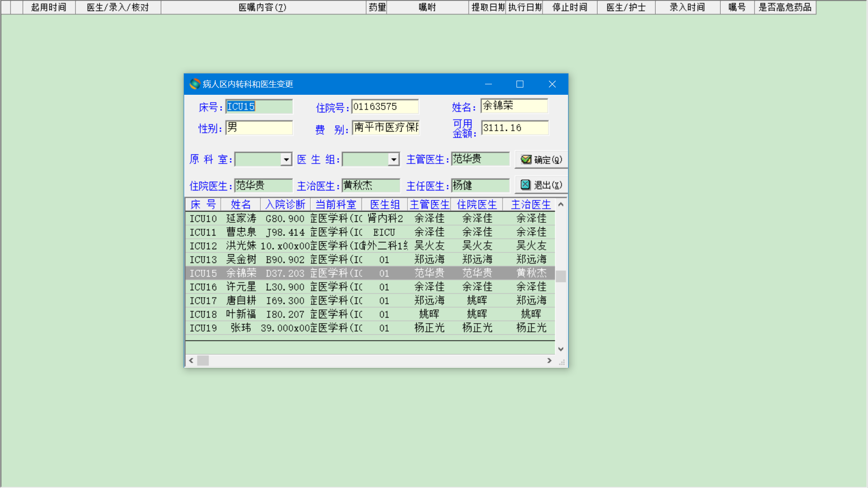Click left arrow of horizontal scrollbar
The image size is (868, 488).
(191, 360)
